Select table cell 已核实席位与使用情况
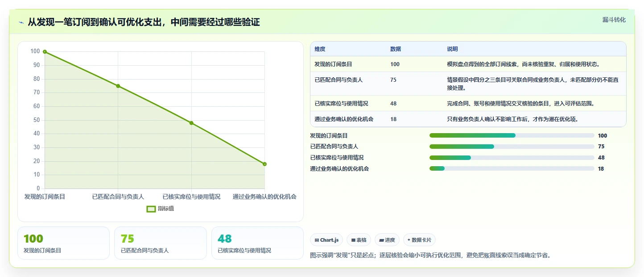The width and height of the screenshot is (644, 277). point(341,104)
